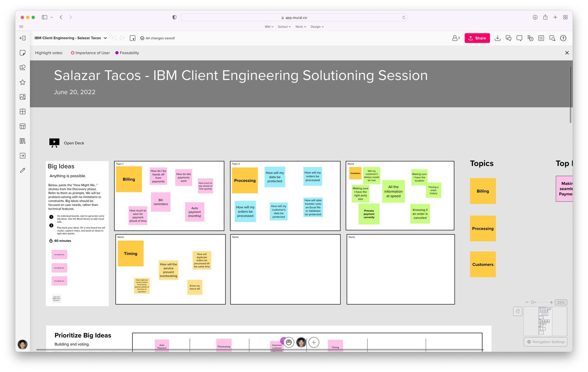Close the highlight votes bar
588x372 pixels.
567,53
